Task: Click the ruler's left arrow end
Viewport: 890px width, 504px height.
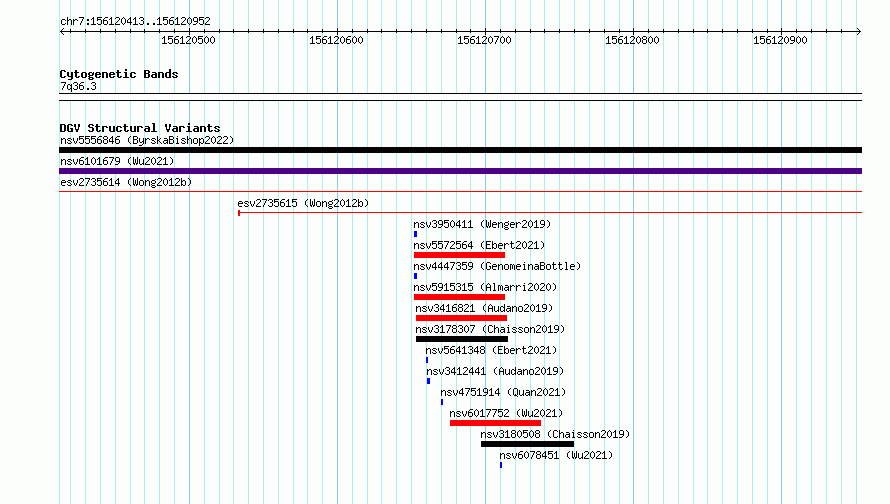Action: [62, 31]
